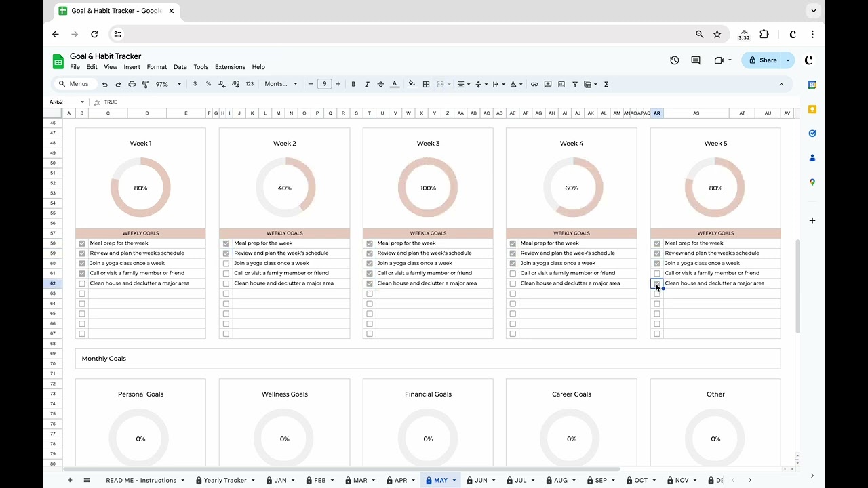Open zoom level dropdown 97%
Image resolution: width=868 pixels, height=488 pixels.
coord(169,84)
